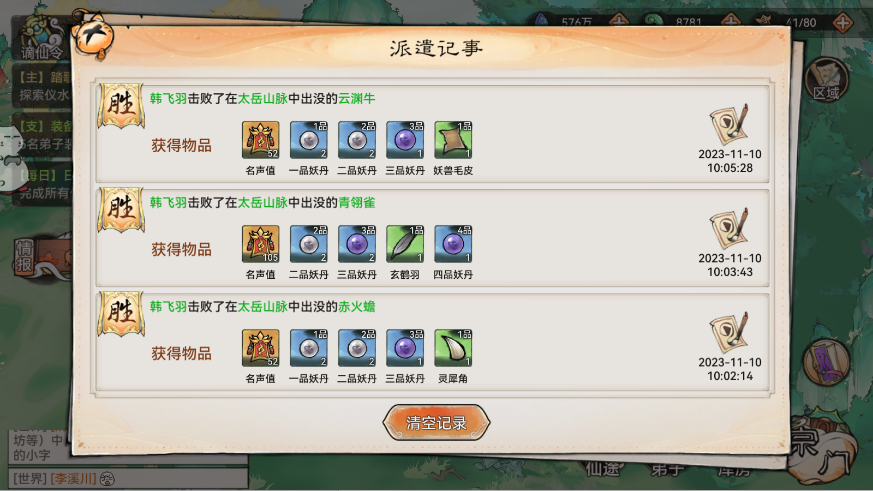This screenshot has width=873, height=491.
Task: Select the 灵犀角 horn reward icon
Action: point(453,348)
